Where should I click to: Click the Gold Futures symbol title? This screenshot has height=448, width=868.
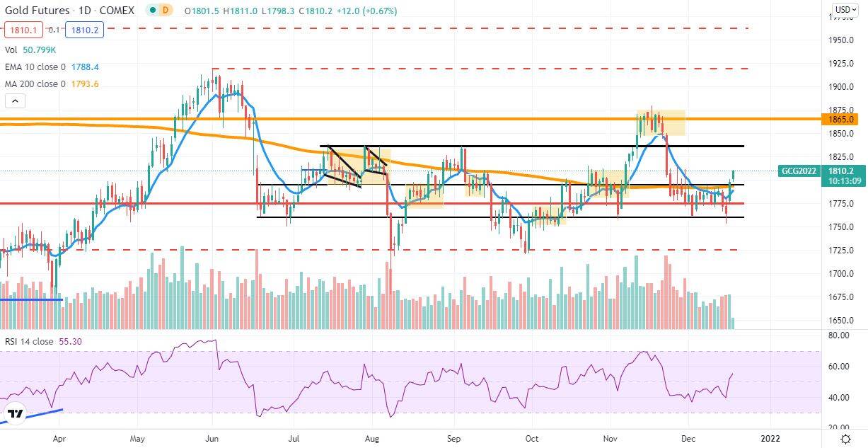[37, 11]
